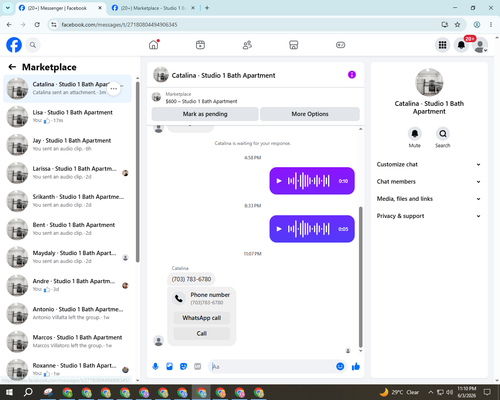
Task: Click the conversation list scrollbar
Action: pos(138,172)
